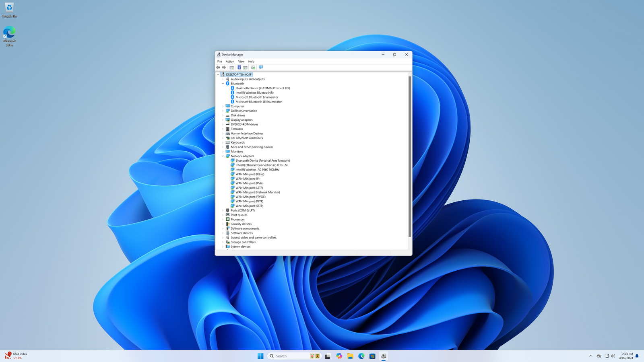
Task: Click the Keyboards category icon
Action: [x=228, y=142]
